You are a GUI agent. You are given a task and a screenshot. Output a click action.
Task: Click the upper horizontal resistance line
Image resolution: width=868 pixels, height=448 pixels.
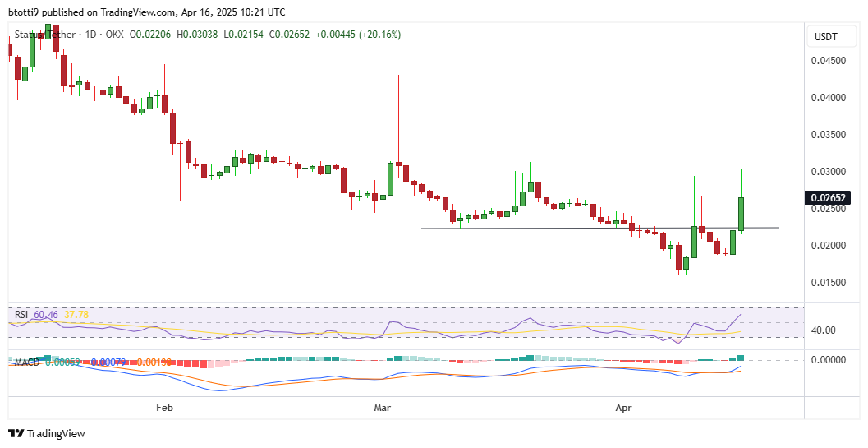493,150
